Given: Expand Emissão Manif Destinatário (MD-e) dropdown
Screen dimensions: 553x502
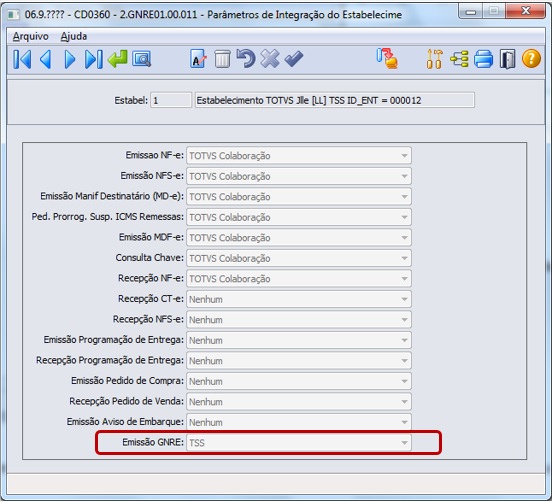Looking at the screenshot, I should click(404, 196).
